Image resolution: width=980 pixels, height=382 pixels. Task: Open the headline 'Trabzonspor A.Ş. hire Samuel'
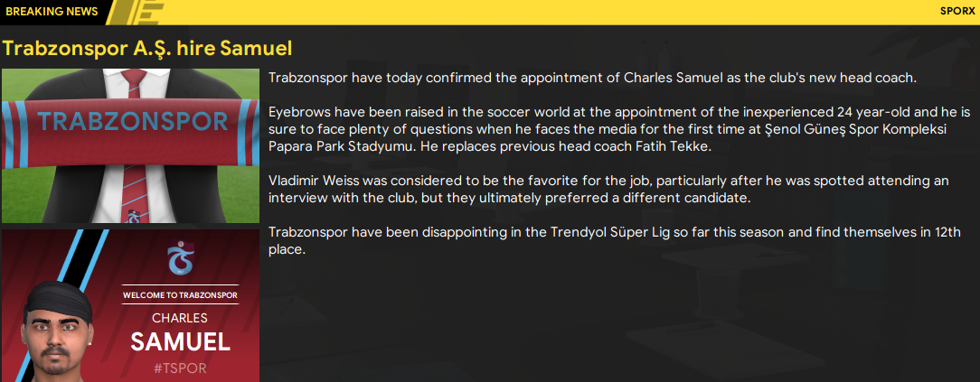[147, 48]
